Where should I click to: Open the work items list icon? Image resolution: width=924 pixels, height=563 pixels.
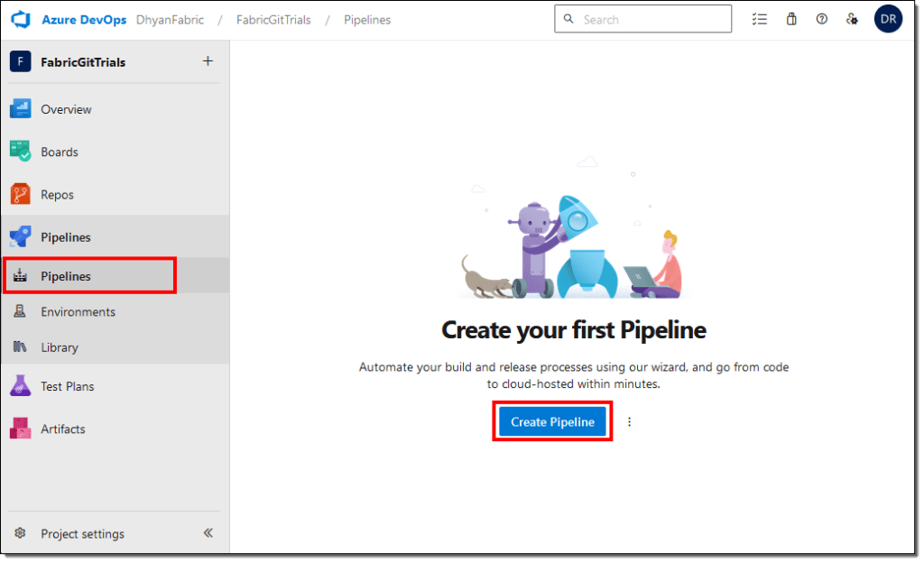[760, 19]
